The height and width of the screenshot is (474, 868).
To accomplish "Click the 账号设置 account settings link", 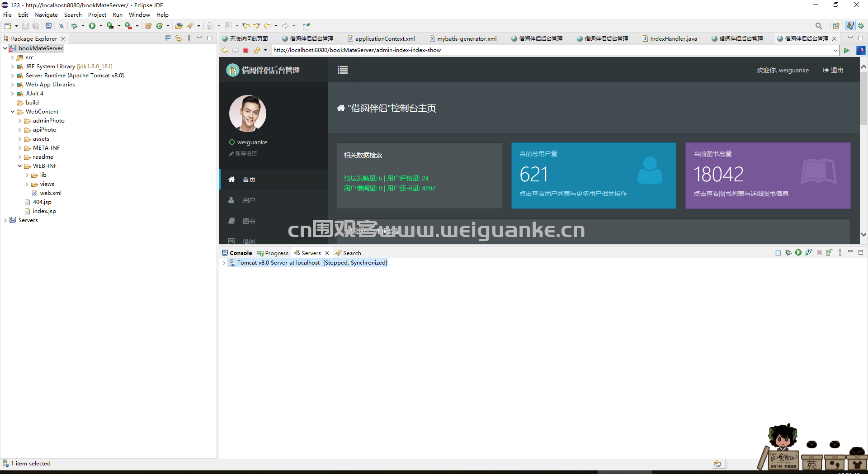I will pos(243,154).
